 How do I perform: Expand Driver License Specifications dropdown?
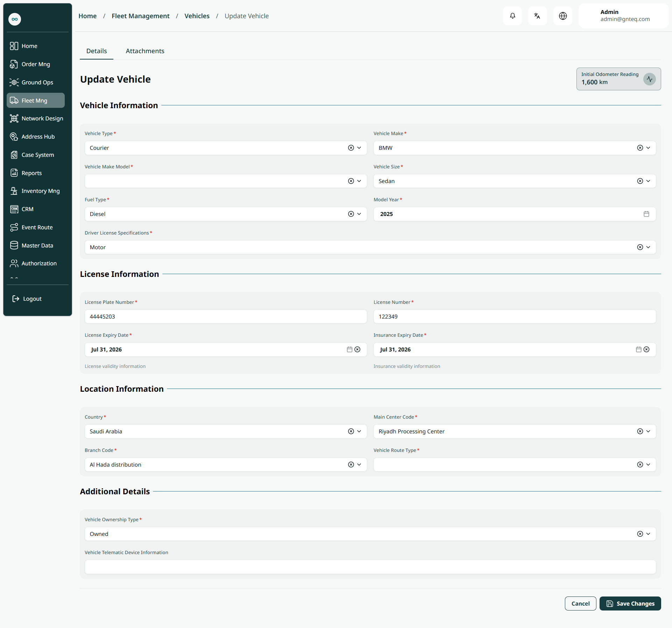648,247
